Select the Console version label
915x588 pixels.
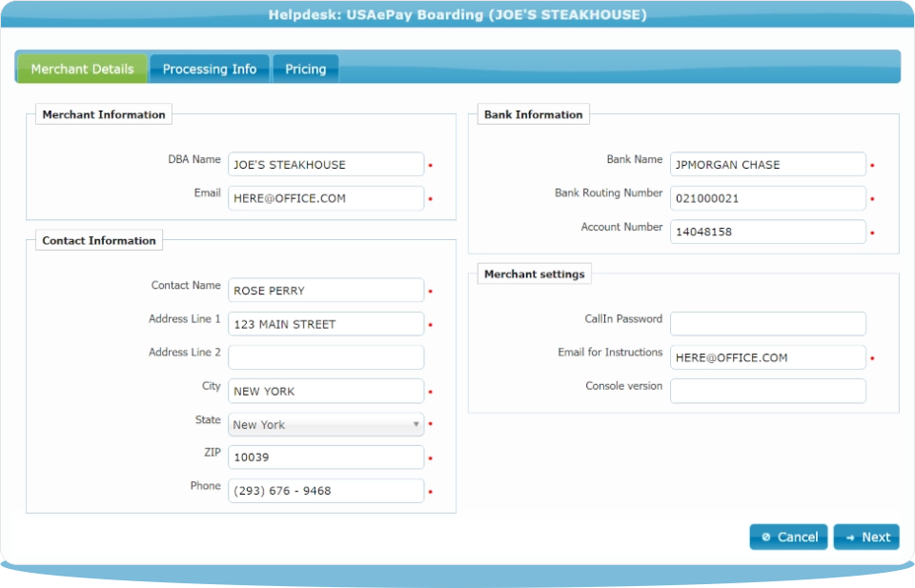tap(623, 386)
